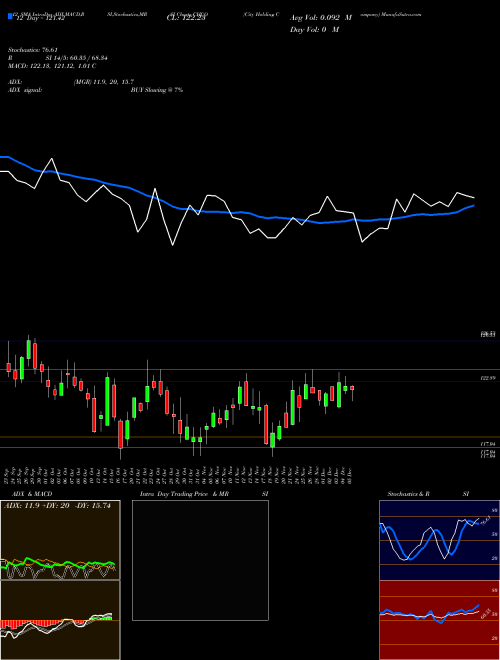Click the CL: 122.23 close price text

click(185, 19)
